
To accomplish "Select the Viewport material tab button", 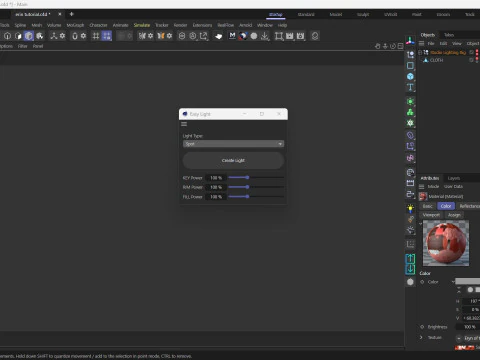I will tap(431, 215).
